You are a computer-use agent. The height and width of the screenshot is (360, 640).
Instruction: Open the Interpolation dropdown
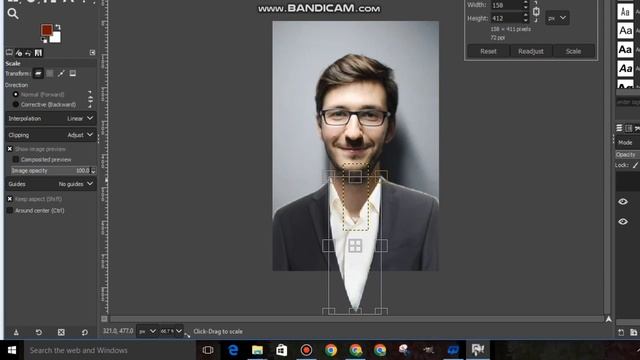coord(51,118)
